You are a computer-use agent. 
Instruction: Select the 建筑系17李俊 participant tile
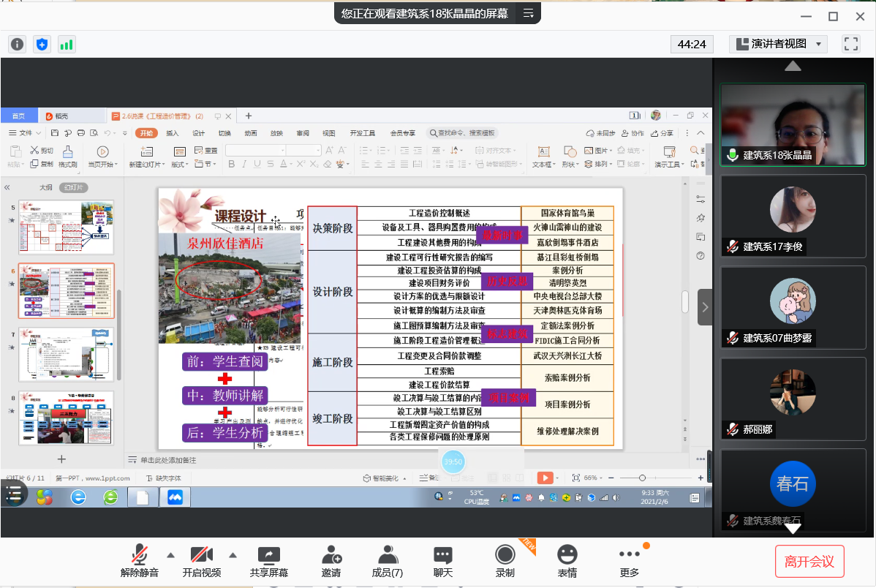pos(793,215)
